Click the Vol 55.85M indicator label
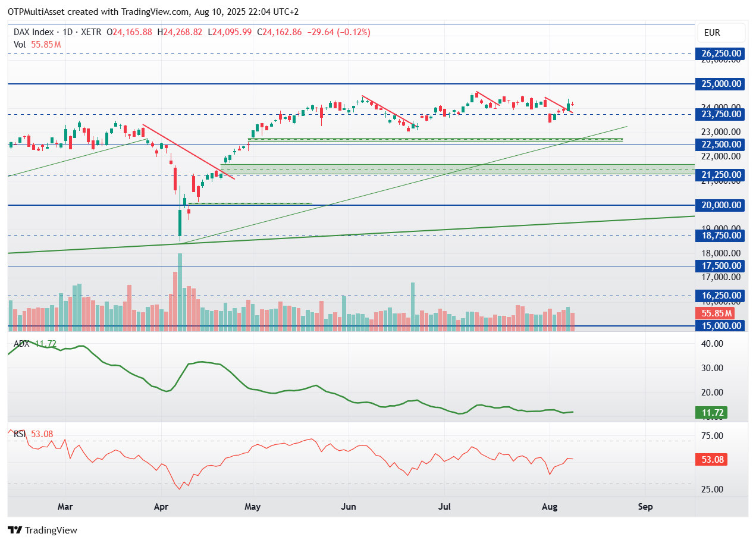 [37, 45]
